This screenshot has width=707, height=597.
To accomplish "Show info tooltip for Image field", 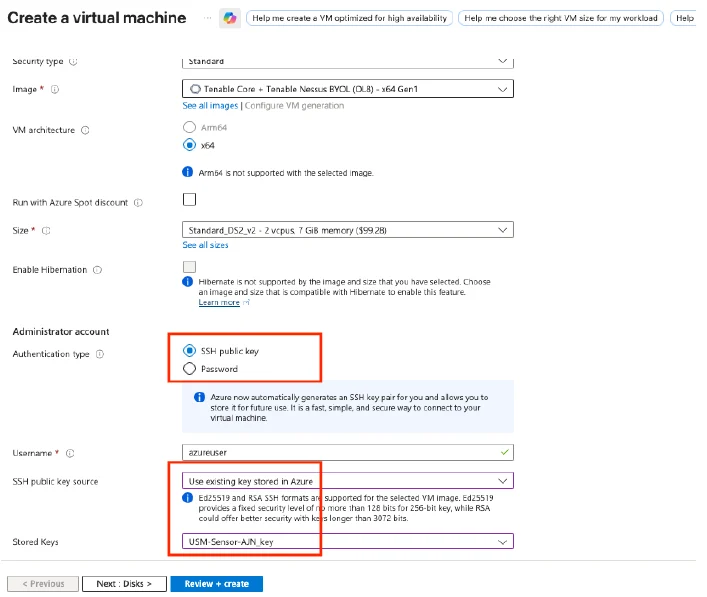I will tap(55, 89).
